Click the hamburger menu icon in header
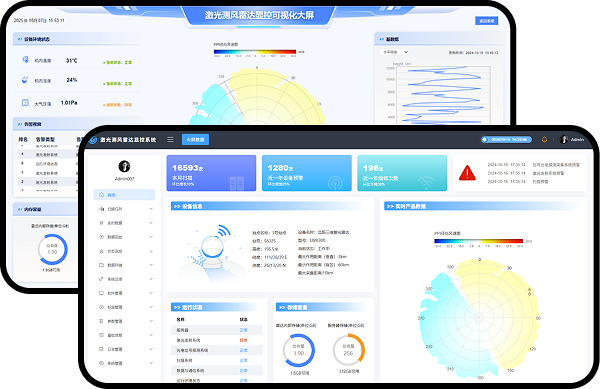This screenshot has height=389, width=600. click(170, 140)
